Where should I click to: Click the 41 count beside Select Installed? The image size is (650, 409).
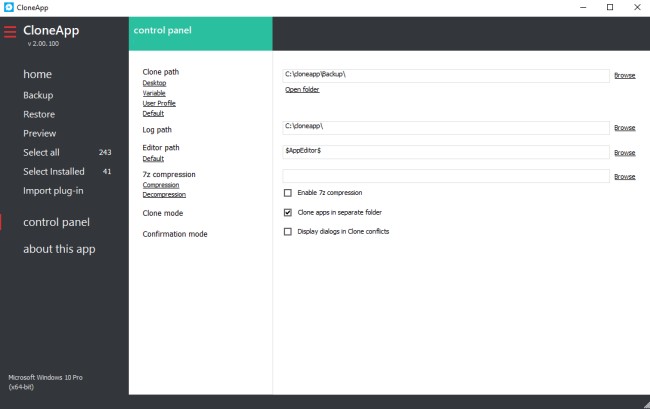pyautogui.click(x=107, y=172)
